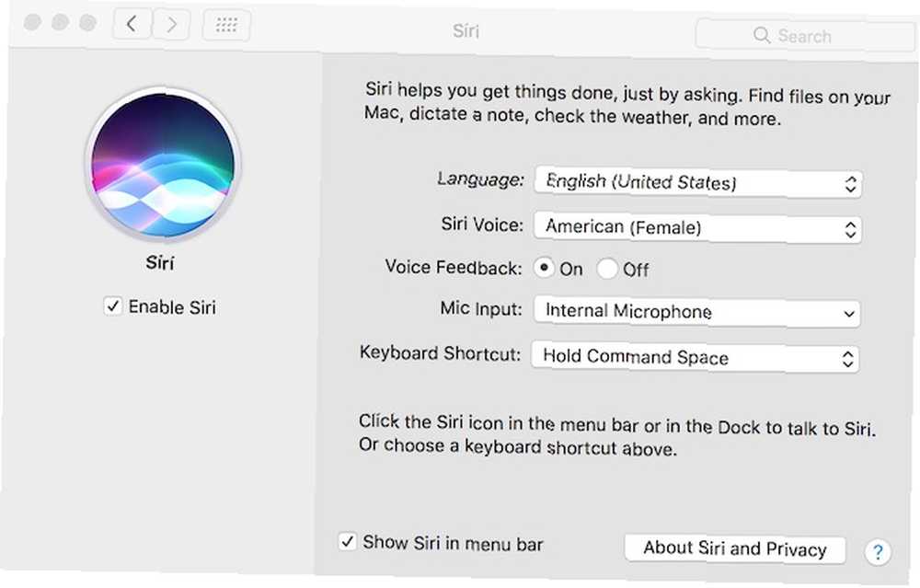This screenshot has height=588, width=920.
Task: Click the "Siri Voice:" label
Action: [482, 225]
